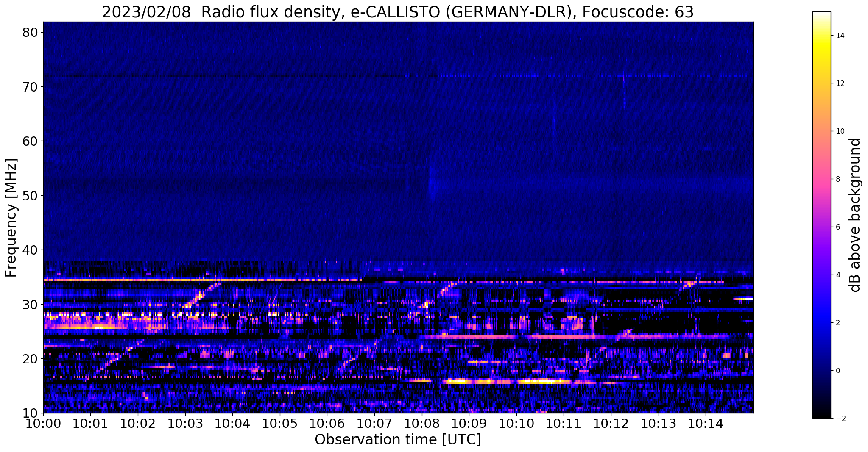Click the 'dB above background' colorbar label
The height and width of the screenshot is (452, 868).
pyautogui.click(x=855, y=215)
